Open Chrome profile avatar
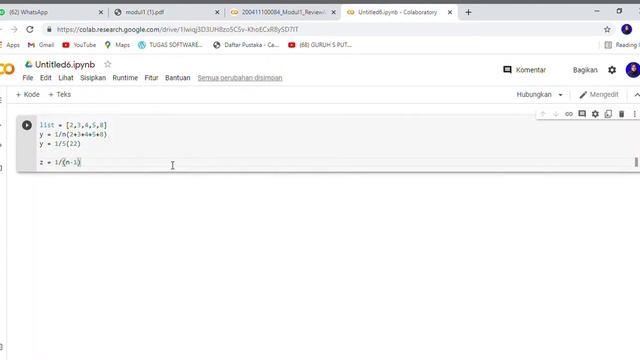The width and height of the screenshot is (640, 360). click(x=627, y=29)
